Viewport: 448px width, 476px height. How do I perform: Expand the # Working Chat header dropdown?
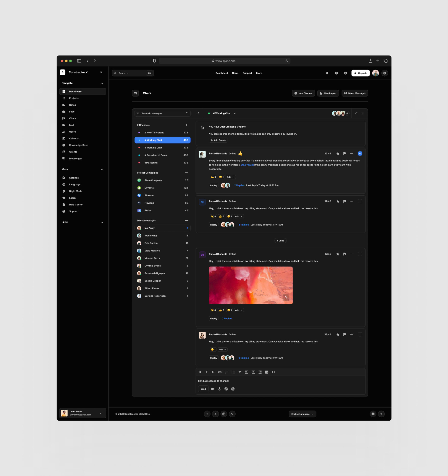point(235,113)
